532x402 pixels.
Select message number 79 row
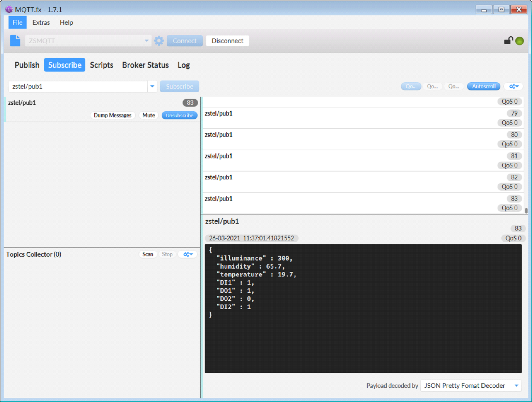point(363,118)
